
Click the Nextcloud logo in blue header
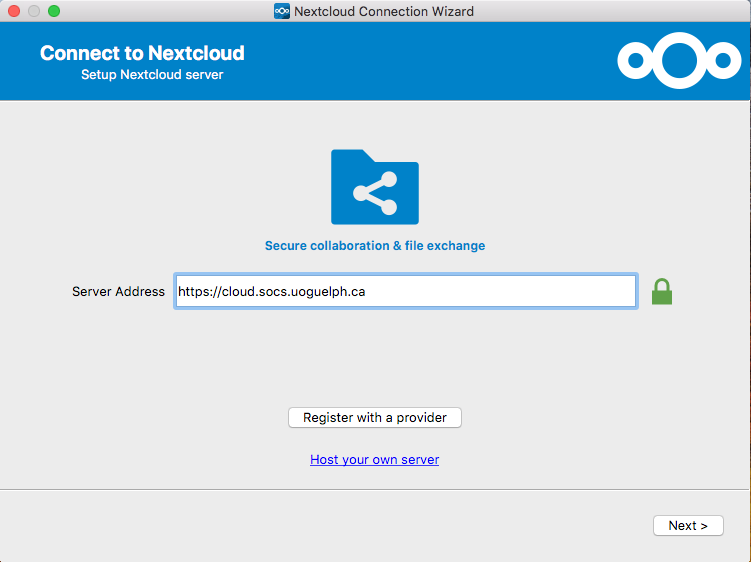(679, 60)
